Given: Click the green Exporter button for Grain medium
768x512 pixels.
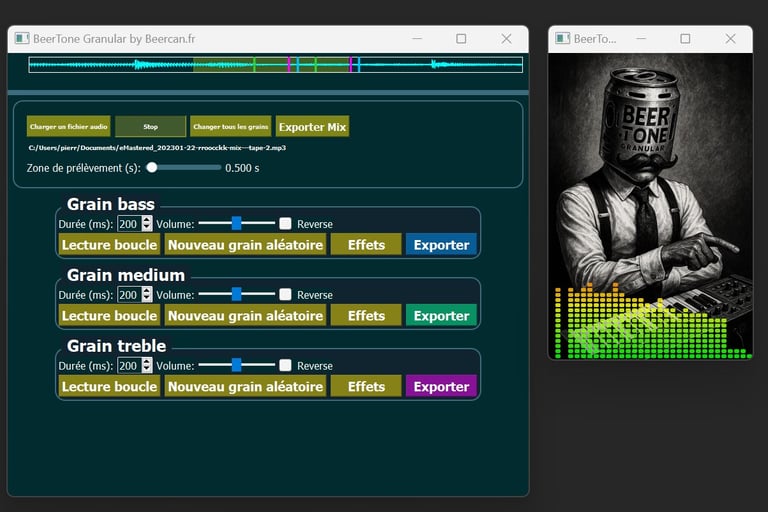Looking at the screenshot, I should [441, 316].
